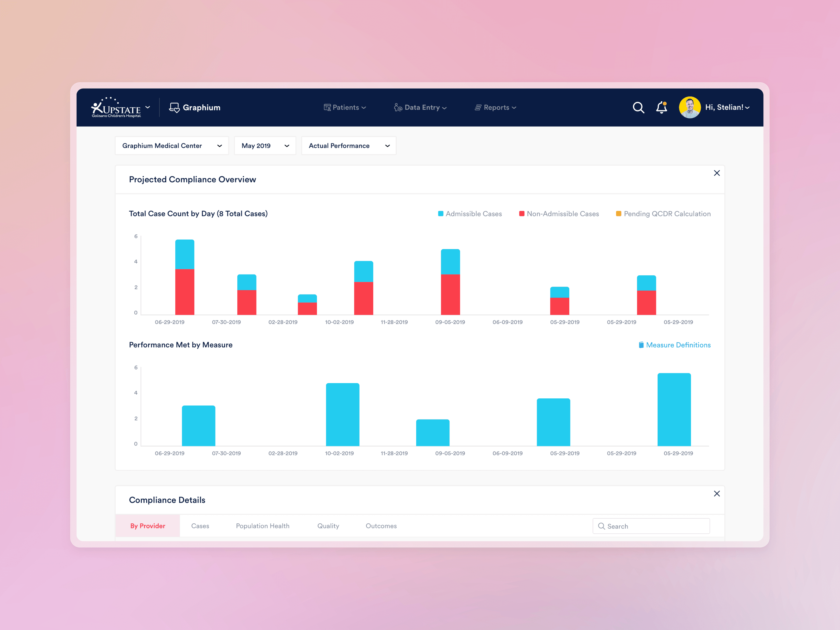Close the Compliance Details panel
Image resolution: width=840 pixels, height=630 pixels.
click(x=717, y=494)
